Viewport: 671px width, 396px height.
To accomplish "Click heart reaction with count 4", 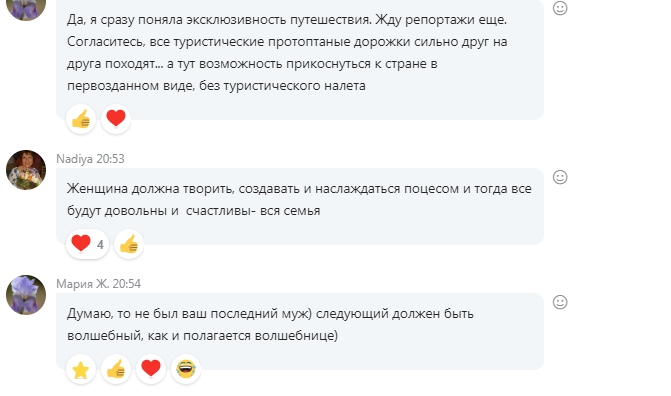I will (87, 244).
